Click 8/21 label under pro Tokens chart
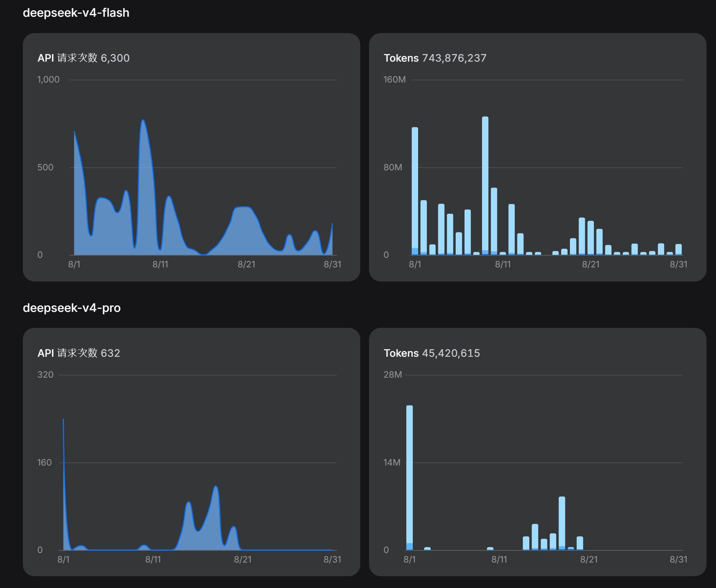This screenshot has width=716, height=588. [x=589, y=559]
